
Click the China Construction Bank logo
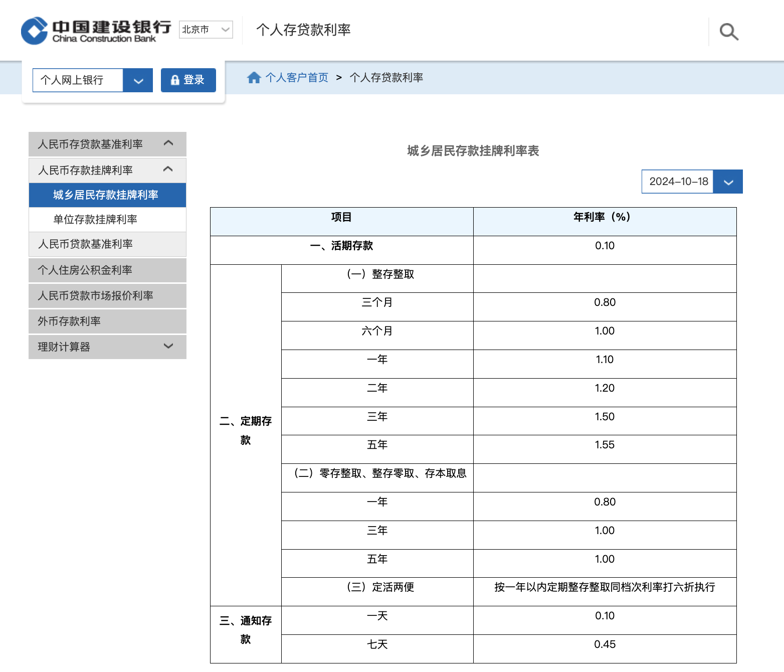click(x=95, y=31)
